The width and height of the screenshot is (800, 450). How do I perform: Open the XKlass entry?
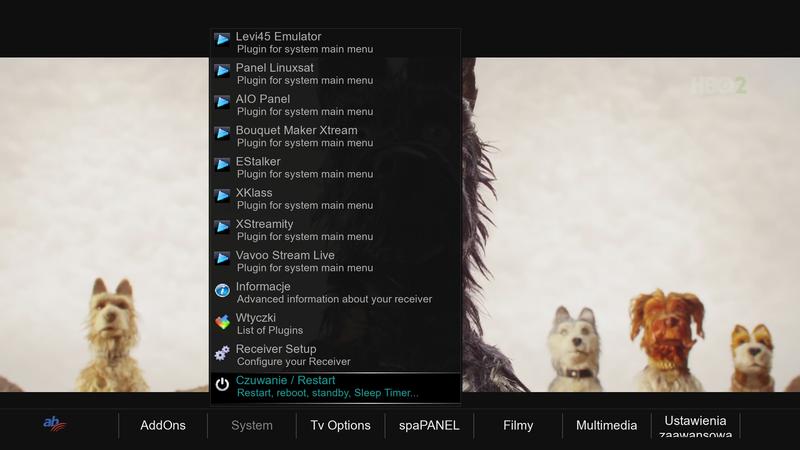pyautogui.click(x=335, y=199)
